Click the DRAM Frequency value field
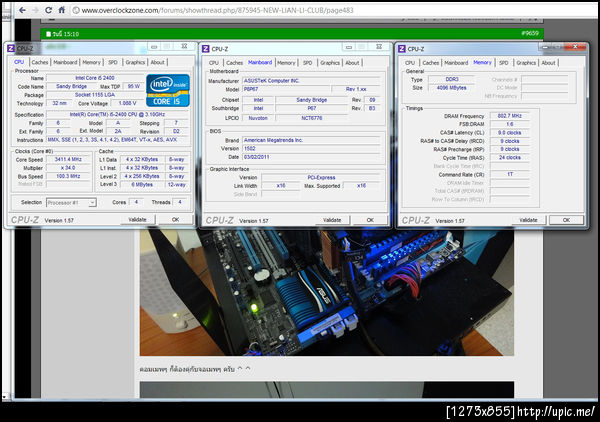This screenshot has width=600, height=422. point(510,115)
